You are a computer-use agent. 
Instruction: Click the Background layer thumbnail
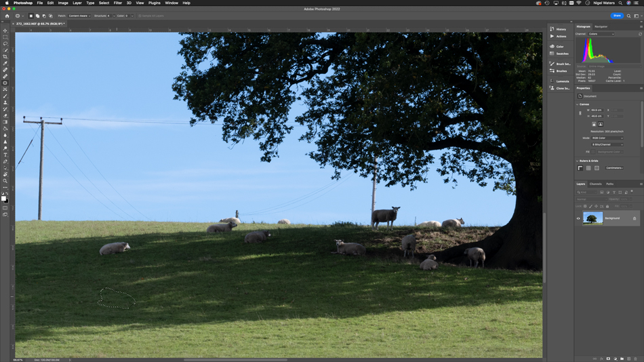pyautogui.click(x=592, y=218)
